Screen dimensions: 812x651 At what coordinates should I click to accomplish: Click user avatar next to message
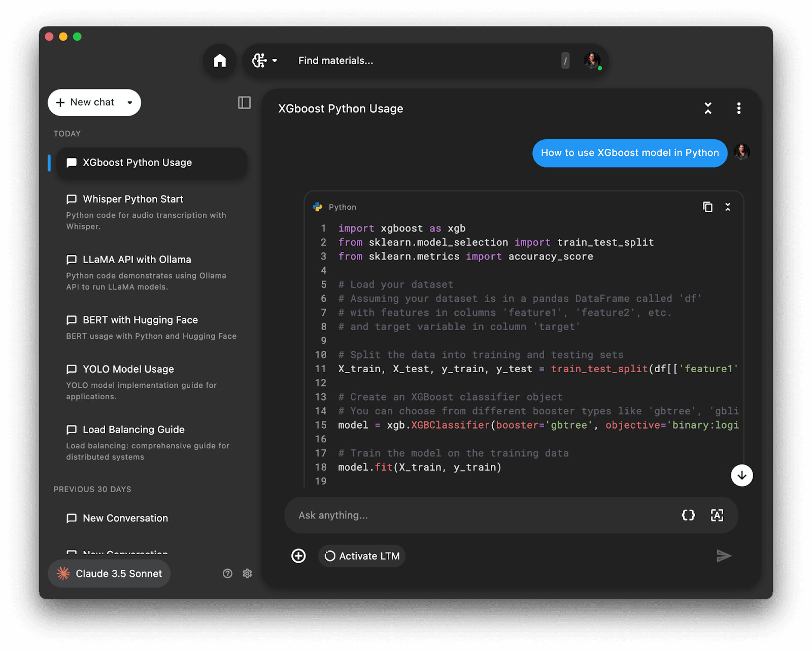742,152
